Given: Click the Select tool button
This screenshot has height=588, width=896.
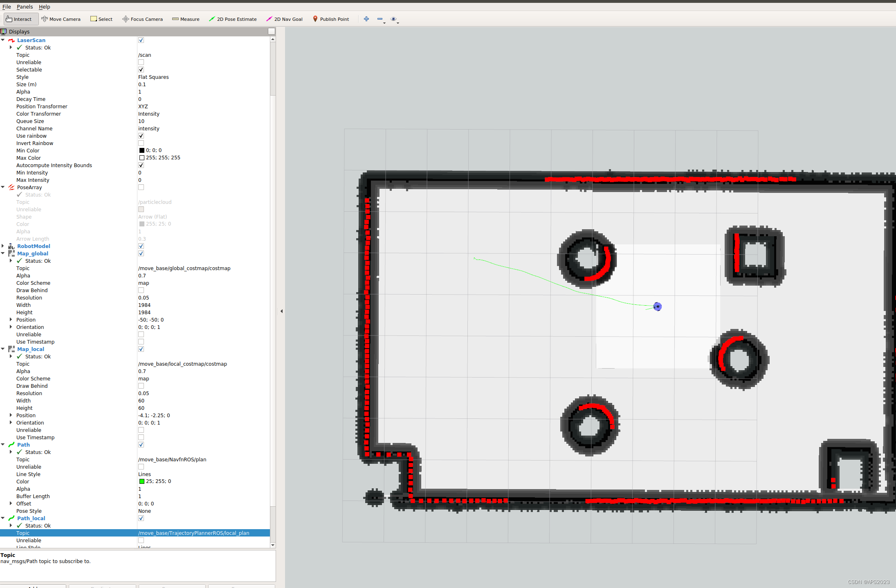Looking at the screenshot, I should pyautogui.click(x=101, y=19).
